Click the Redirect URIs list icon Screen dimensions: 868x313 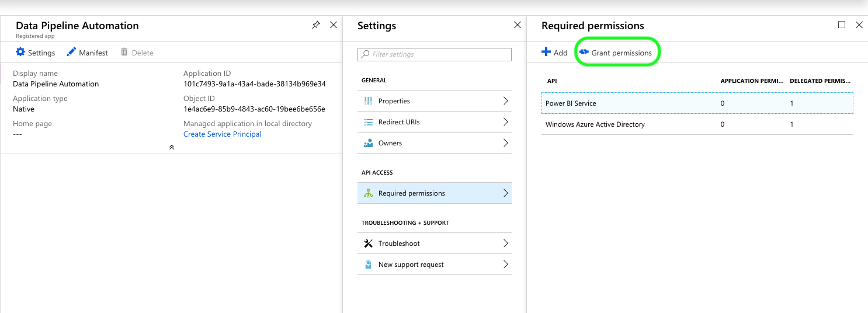coord(369,122)
